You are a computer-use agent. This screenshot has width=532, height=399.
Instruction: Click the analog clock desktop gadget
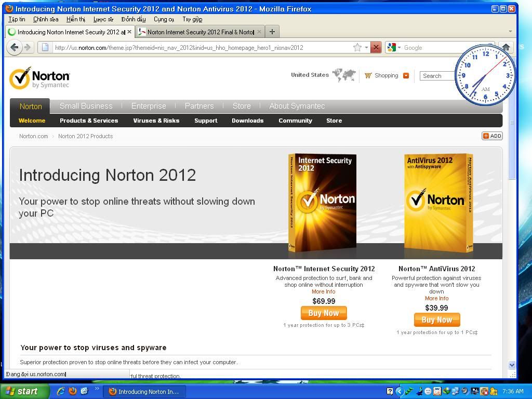[x=486, y=75]
